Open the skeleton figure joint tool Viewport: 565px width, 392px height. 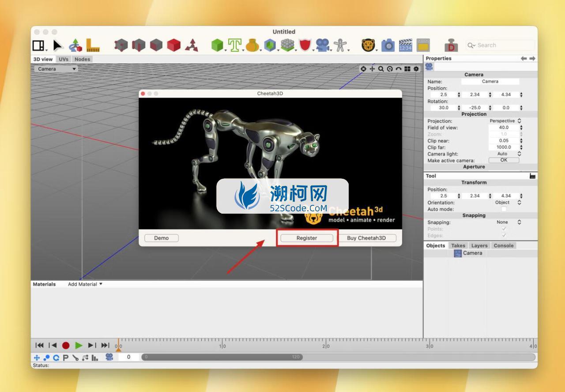pos(340,45)
